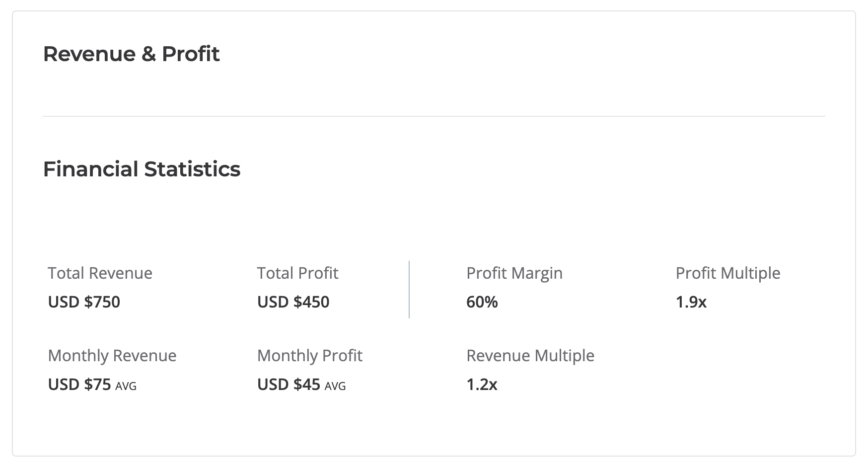Screen dimensions: 868x467
Task: Select the Total Profit label
Action: coord(297,273)
